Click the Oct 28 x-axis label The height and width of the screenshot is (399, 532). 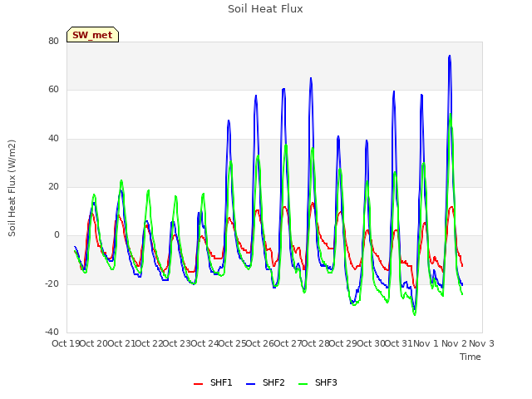316,343
